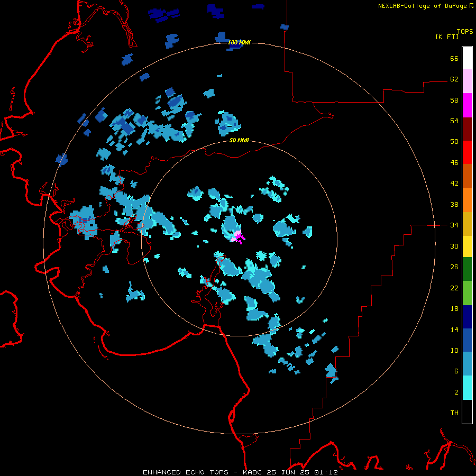Select the dark green swatch between 26 and 30
476x476 pixels.
(467, 269)
